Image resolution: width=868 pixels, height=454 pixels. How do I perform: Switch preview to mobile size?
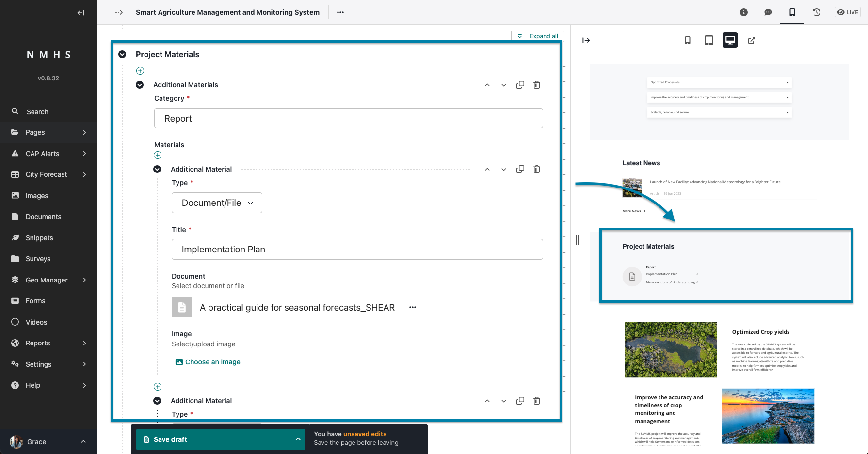pyautogui.click(x=688, y=40)
